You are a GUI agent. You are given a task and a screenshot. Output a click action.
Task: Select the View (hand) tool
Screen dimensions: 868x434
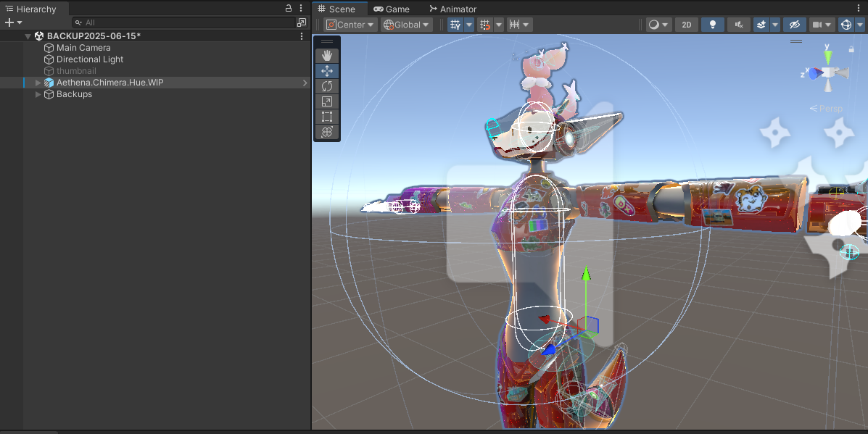[326, 55]
